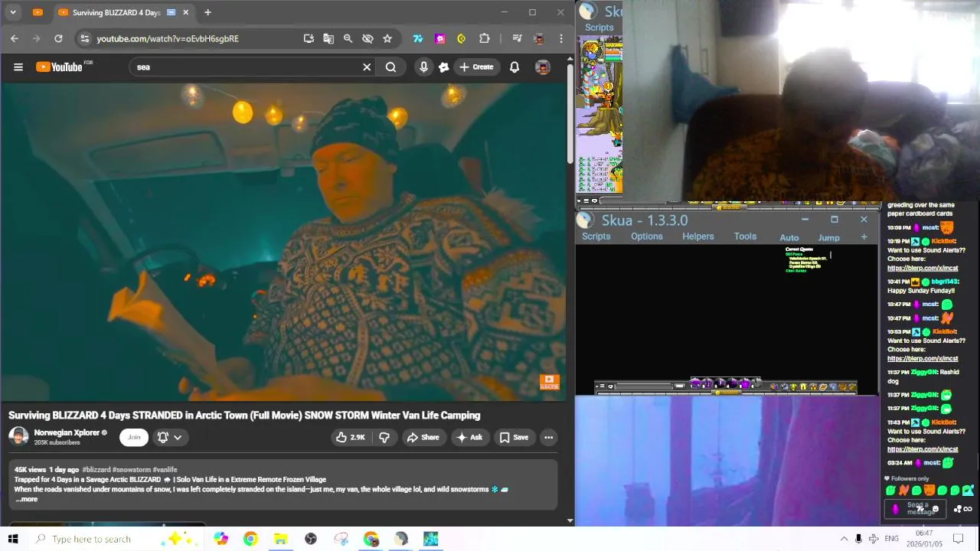980x551 pixels.
Task: Bookmark this page with the star
Action: 387,38
